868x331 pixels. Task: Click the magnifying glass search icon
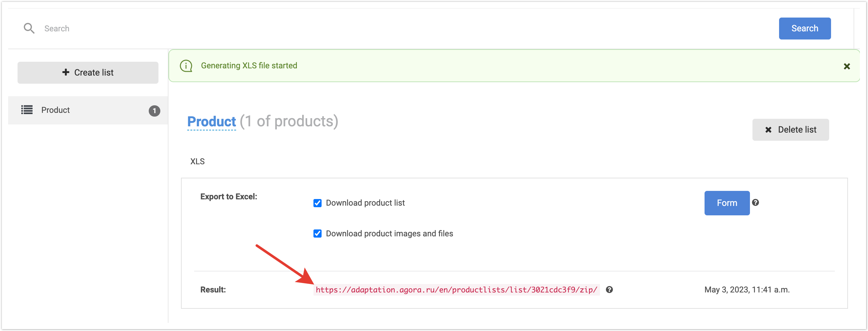pyautogui.click(x=29, y=28)
